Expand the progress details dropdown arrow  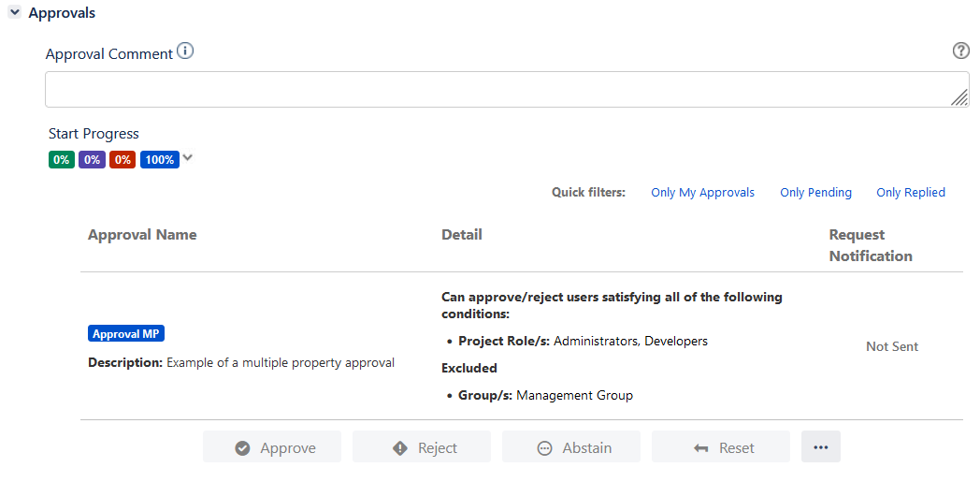tap(188, 158)
